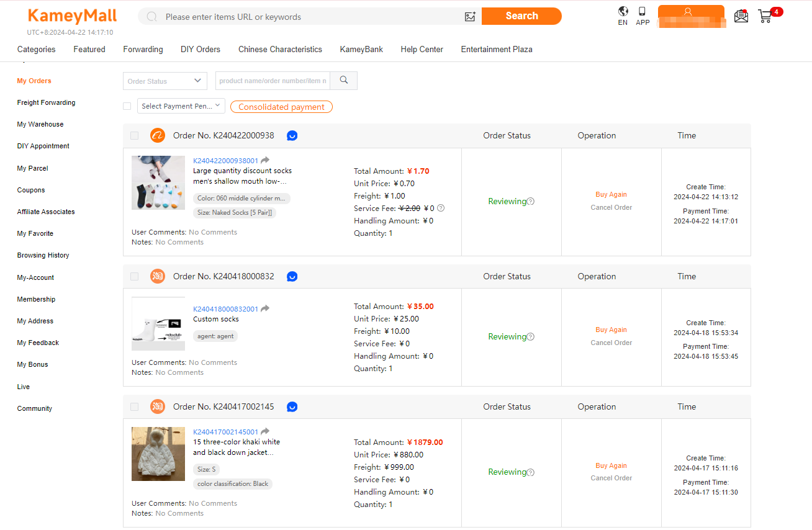This screenshot has width=812, height=530.
Task: Open Featured menu
Action: coord(89,49)
